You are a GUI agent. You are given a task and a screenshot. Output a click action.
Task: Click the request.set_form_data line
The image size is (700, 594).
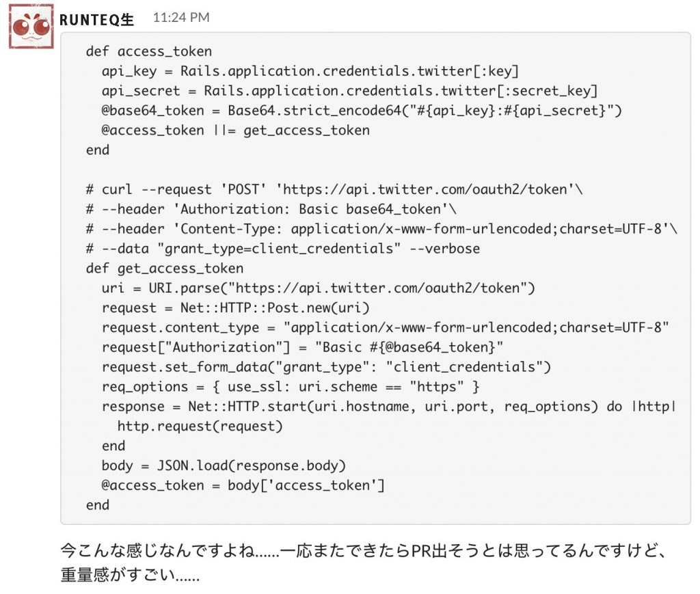[326, 367]
